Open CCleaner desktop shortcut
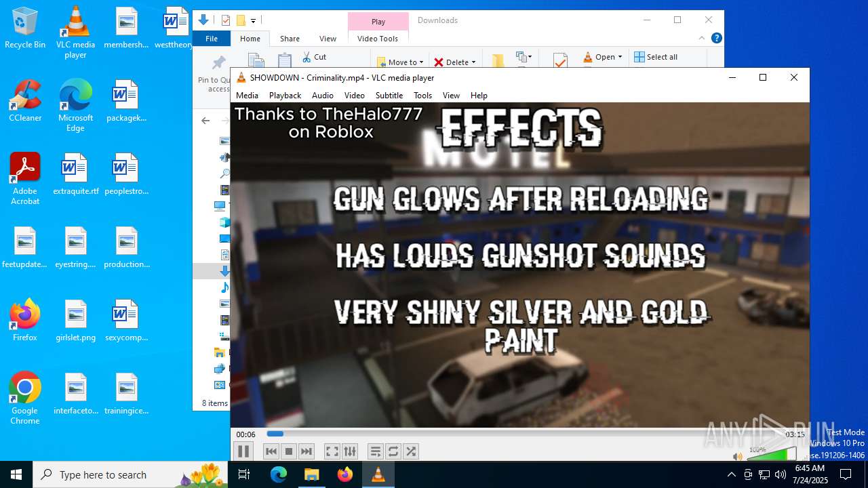The height and width of the screenshot is (488, 868). [25, 101]
